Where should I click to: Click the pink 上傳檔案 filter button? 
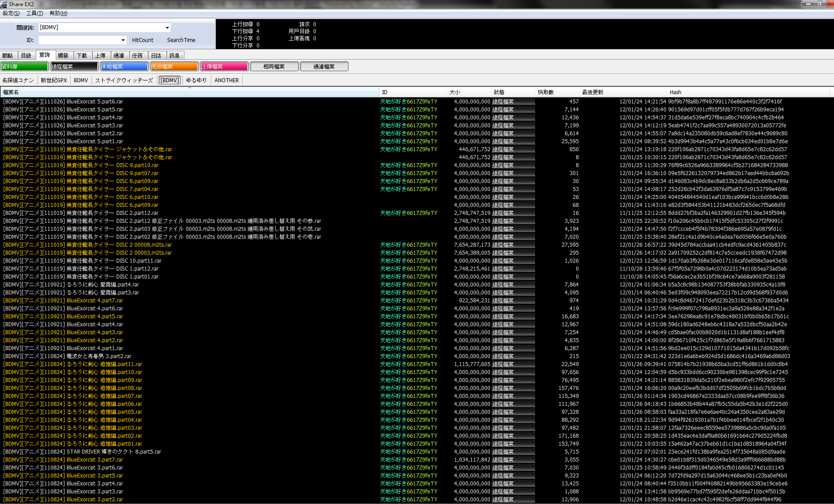224,66
